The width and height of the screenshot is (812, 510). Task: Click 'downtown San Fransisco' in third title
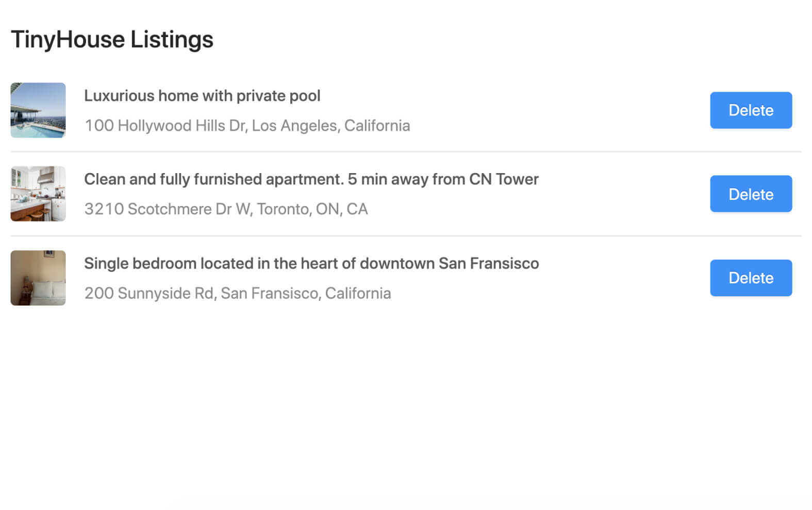tap(450, 263)
